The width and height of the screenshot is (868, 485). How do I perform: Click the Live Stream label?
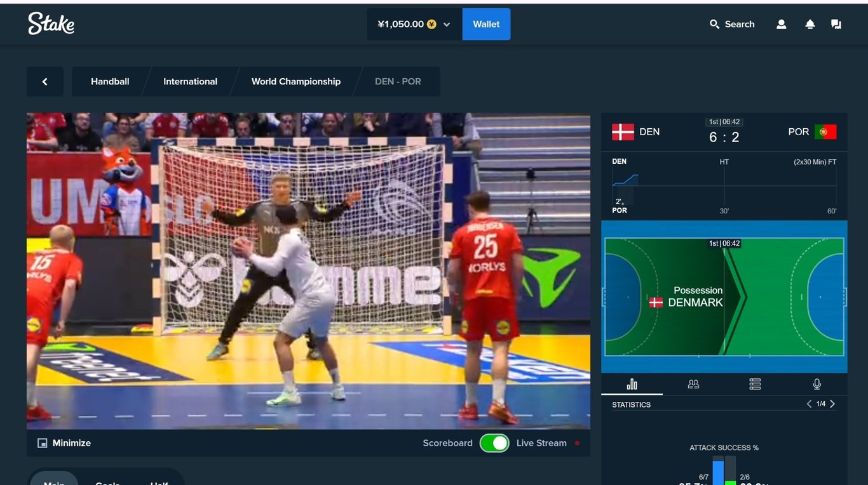541,443
